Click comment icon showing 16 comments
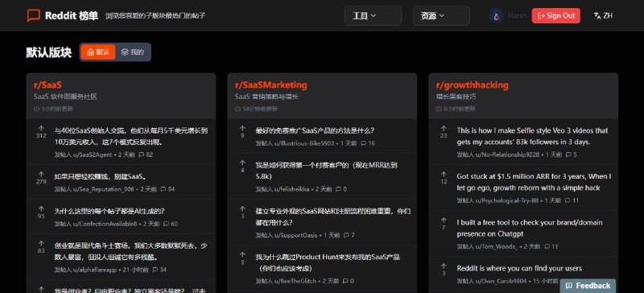 tap(364, 143)
